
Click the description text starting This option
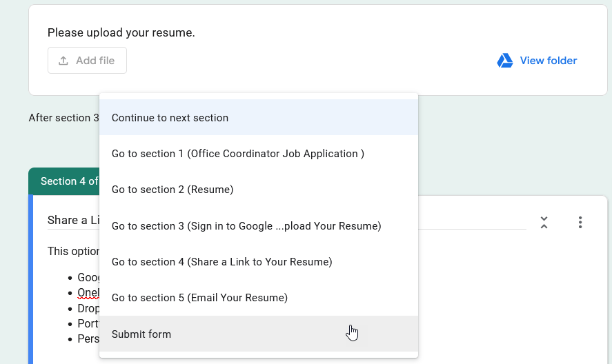coord(73,251)
